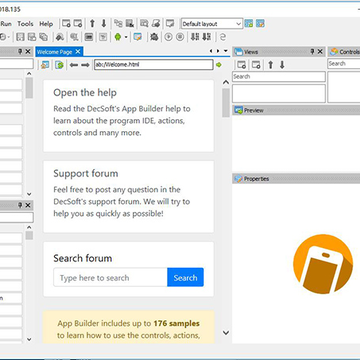Click the save-as double floppy icon
Image resolution: width=360 pixels, height=360 pixels.
pos(32,37)
